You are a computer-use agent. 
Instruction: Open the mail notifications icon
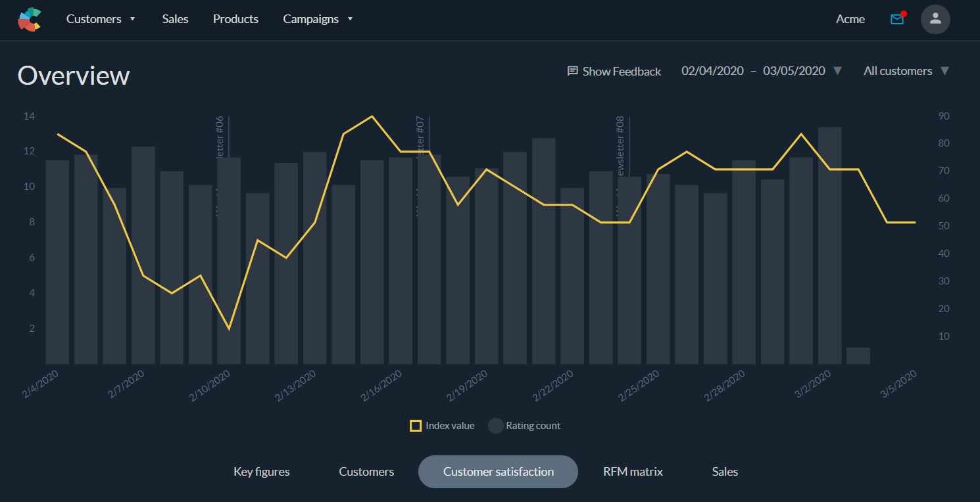point(898,18)
